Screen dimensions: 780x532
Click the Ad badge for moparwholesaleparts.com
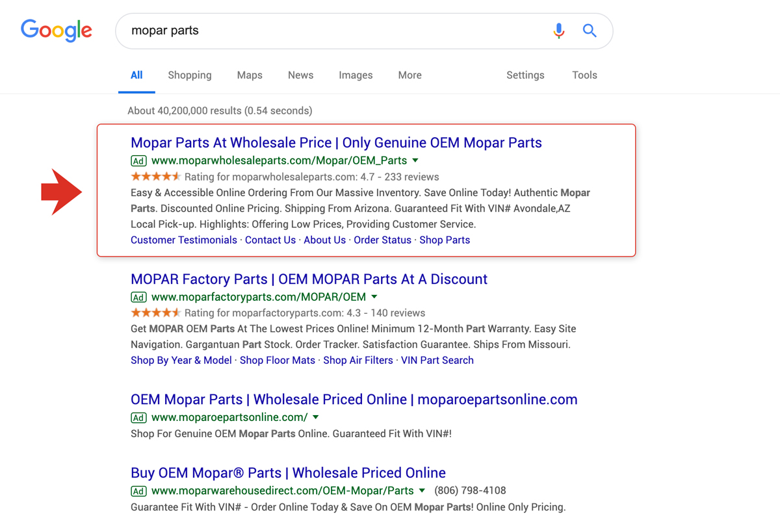point(138,161)
